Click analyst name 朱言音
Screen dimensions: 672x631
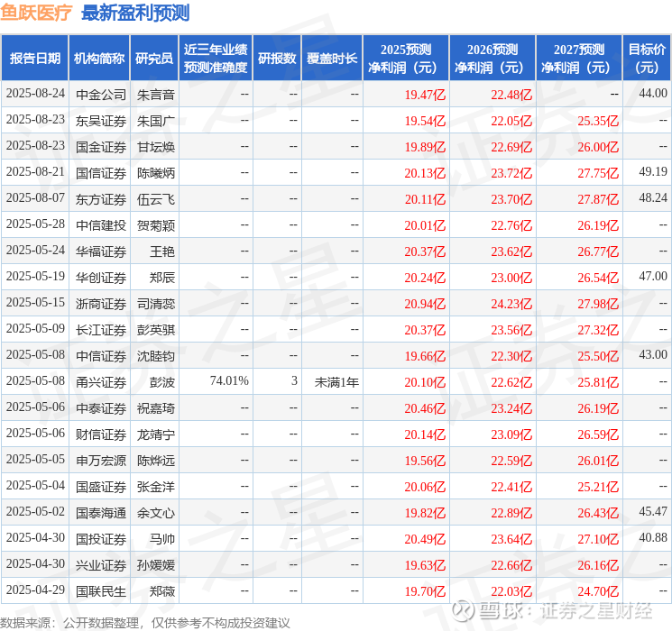pyautogui.click(x=155, y=95)
